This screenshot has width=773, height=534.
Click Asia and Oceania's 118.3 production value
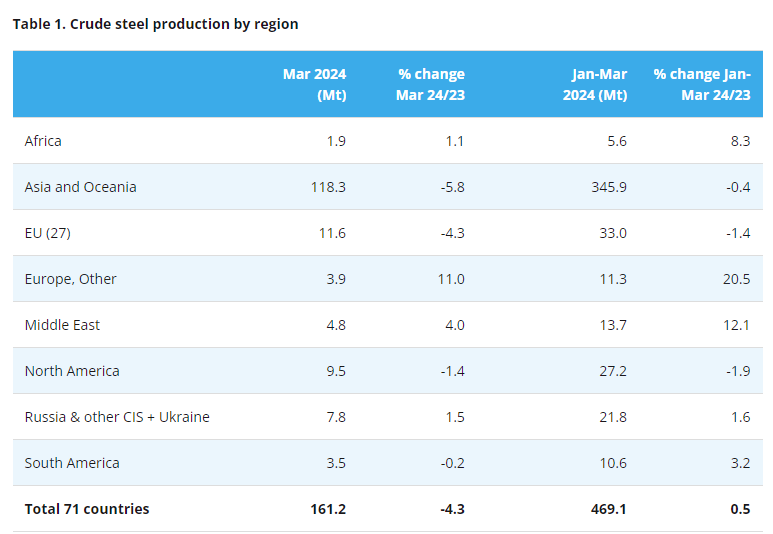pyautogui.click(x=328, y=187)
